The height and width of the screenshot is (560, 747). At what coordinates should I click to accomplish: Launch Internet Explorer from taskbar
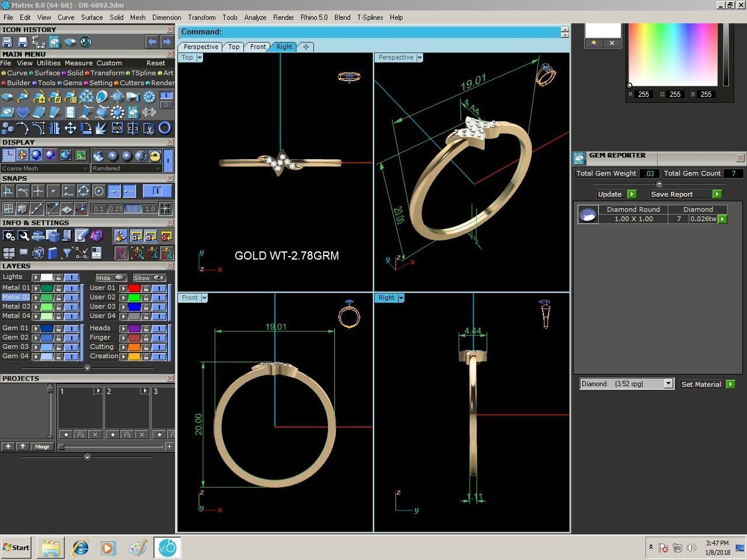[80, 548]
